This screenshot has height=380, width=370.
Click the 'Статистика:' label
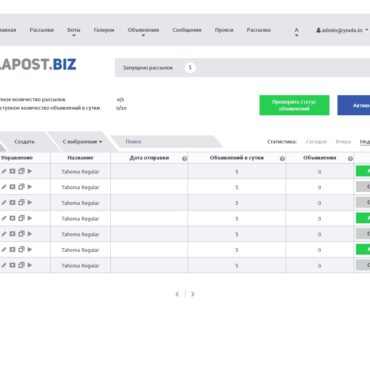coord(282,142)
